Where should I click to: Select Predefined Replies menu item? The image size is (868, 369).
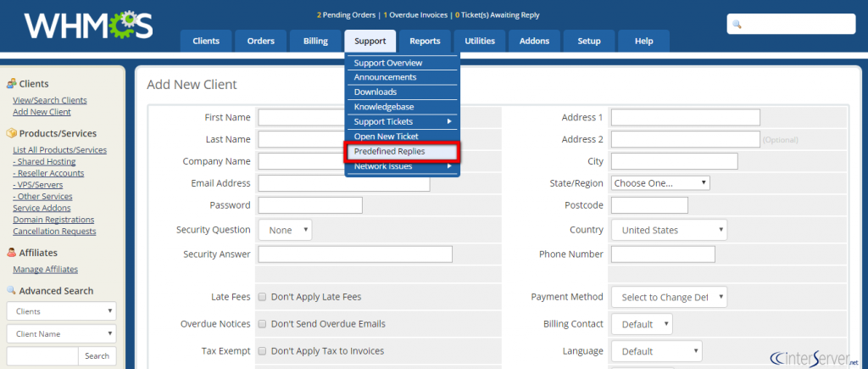point(403,151)
